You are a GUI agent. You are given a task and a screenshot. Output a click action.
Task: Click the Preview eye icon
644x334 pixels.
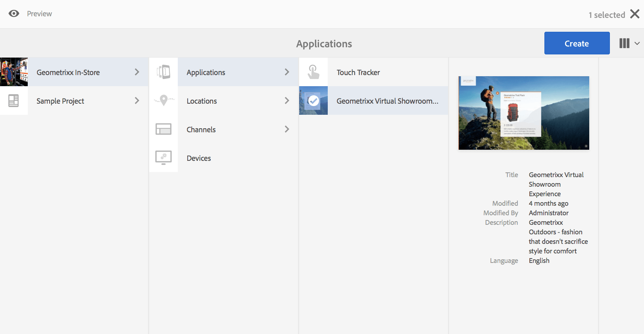tap(14, 14)
